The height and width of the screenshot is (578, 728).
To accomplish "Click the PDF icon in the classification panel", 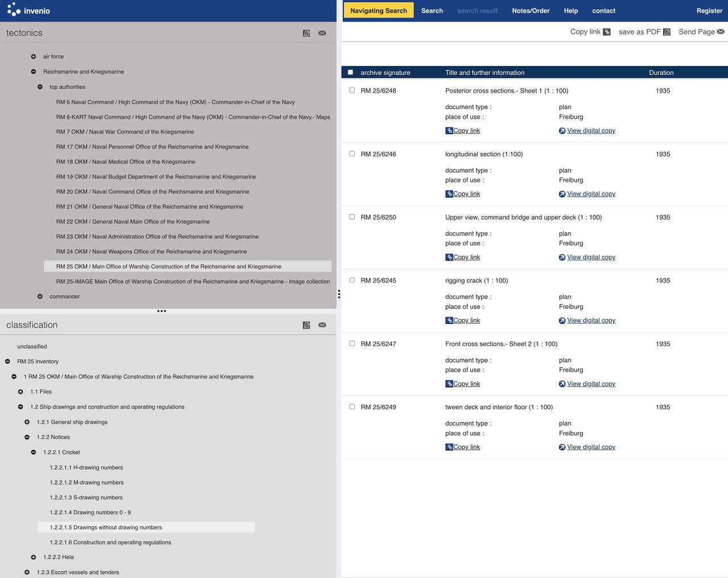I will coord(307,325).
